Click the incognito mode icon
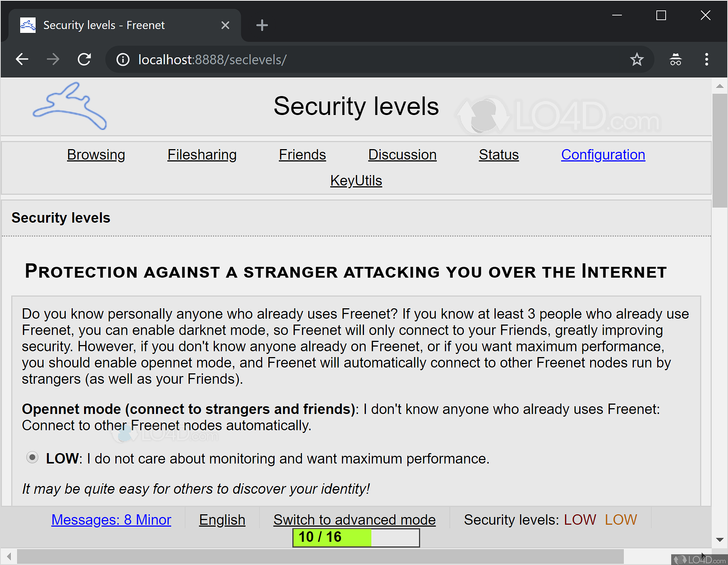The height and width of the screenshot is (565, 728). pyautogui.click(x=675, y=59)
